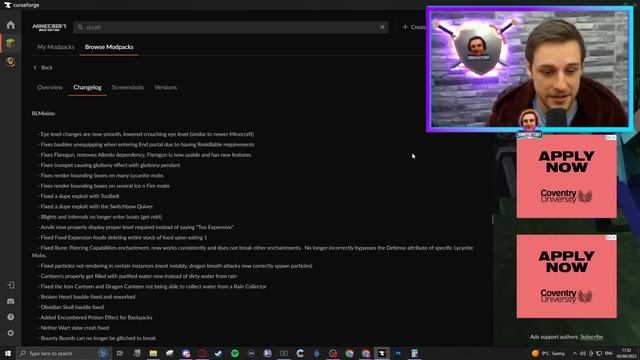
Task: Open Steam from the taskbar
Action: [x=218, y=353]
